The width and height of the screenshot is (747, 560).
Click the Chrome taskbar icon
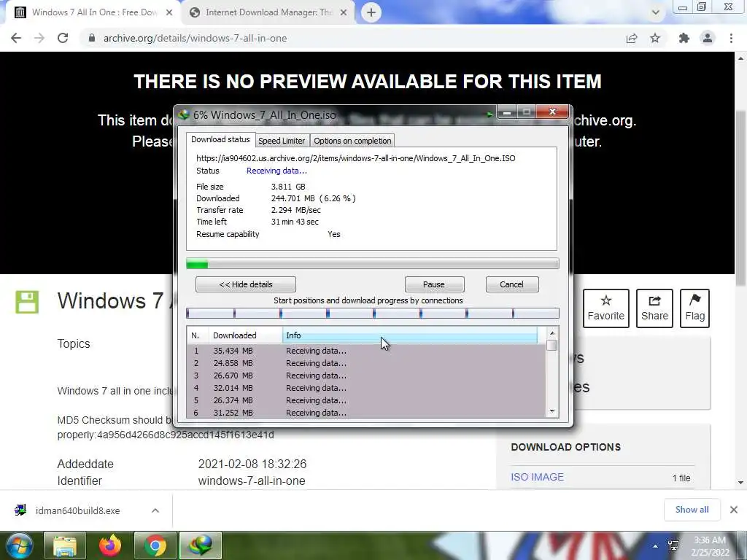[155, 545]
